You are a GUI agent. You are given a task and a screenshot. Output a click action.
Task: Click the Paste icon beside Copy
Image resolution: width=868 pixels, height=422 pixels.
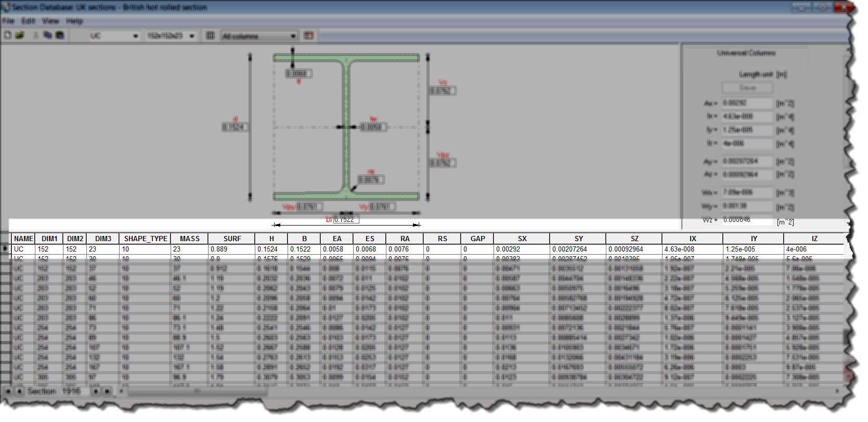tap(60, 35)
